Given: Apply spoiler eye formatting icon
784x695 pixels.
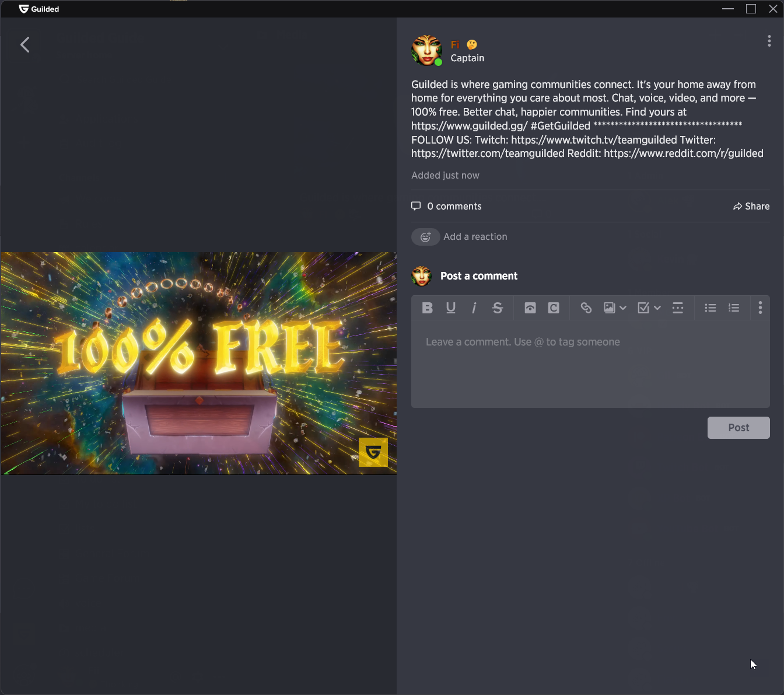Looking at the screenshot, I should [530, 308].
